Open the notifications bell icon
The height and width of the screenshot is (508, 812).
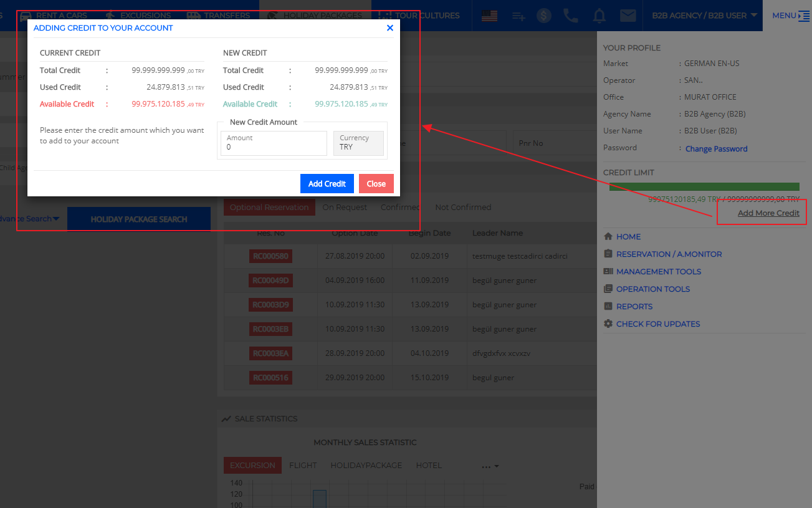click(x=599, y=16)
